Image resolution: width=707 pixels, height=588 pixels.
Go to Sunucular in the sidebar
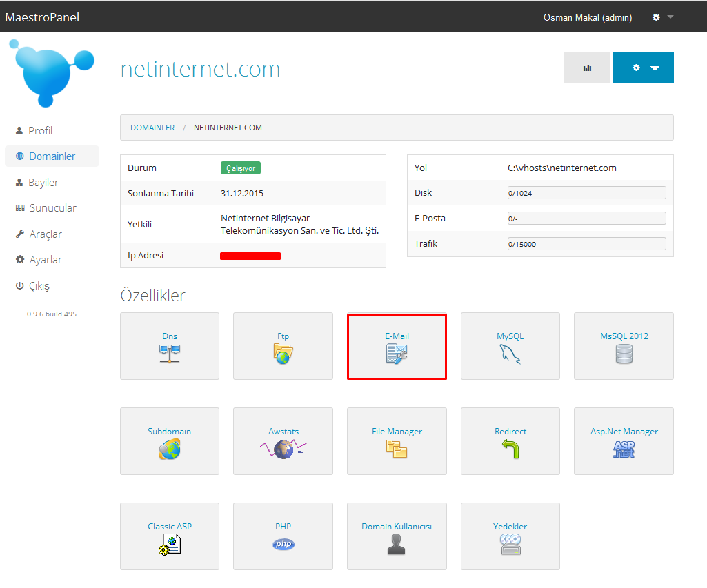[52, 208]
